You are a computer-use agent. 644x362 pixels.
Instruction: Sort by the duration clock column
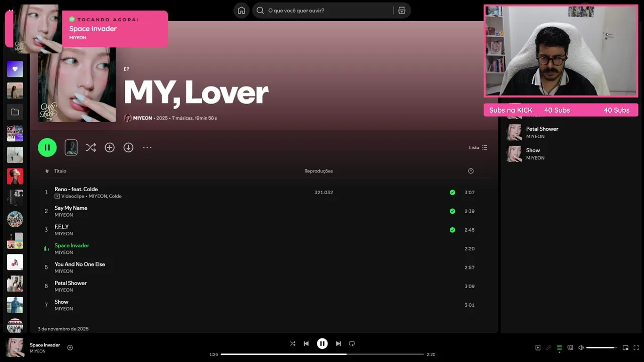[471, 171]
